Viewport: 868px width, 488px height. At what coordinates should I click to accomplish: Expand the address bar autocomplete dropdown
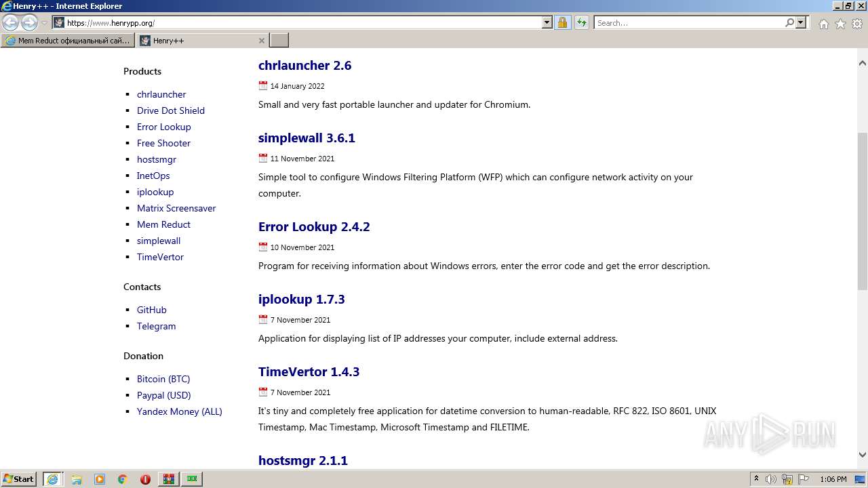(547, 22)
